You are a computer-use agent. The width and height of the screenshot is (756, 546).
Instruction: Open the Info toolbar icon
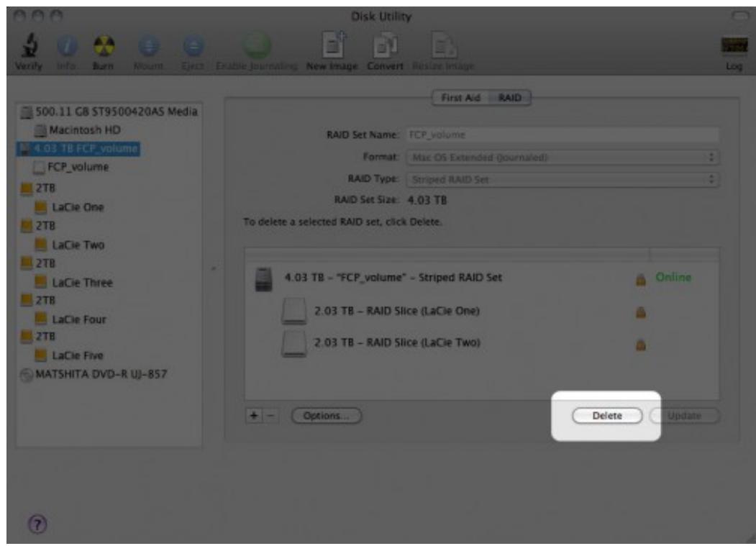66,46
